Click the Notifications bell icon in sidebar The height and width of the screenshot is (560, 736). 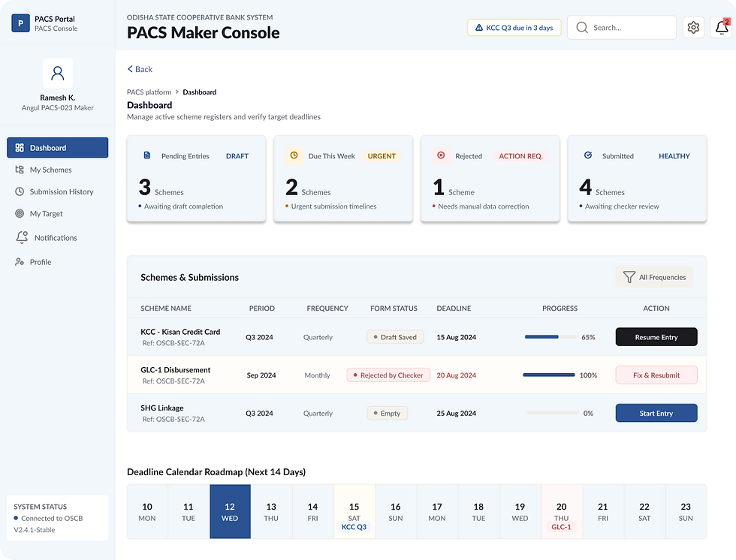22,237
